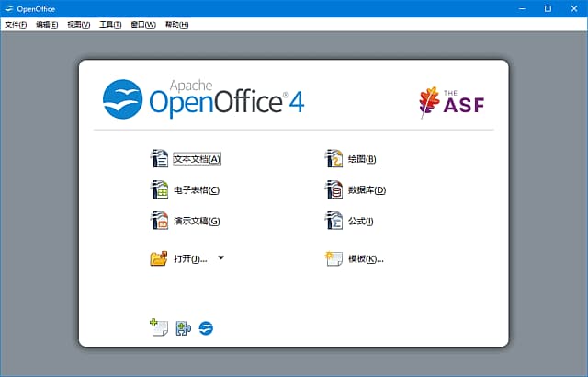Click the 电子表格 spreadsheet icon
Image resolution: width=588 pixels, height=377 pixels.
pos(159,189)
